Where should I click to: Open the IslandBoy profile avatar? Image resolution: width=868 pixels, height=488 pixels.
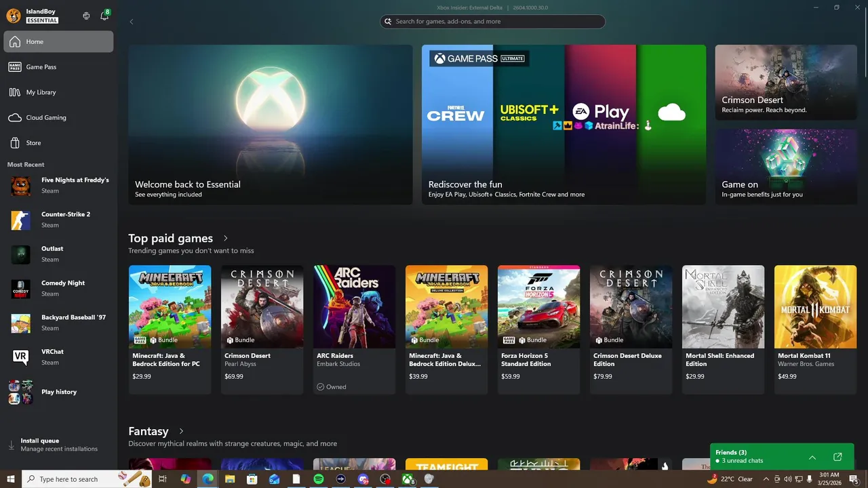tap(13, 16)
